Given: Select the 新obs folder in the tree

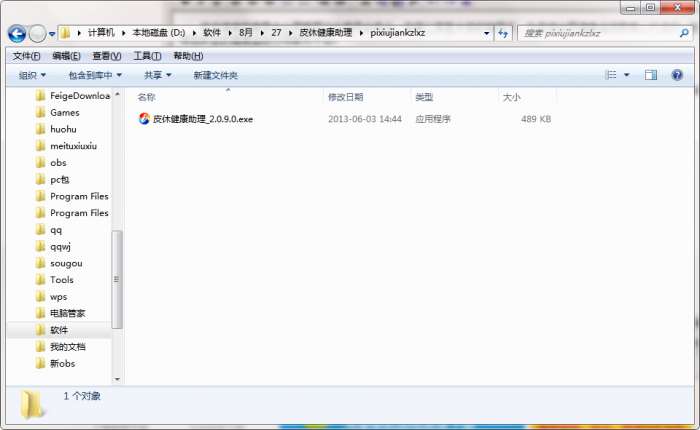Looking at the screenshot, I should coord(62,363).
